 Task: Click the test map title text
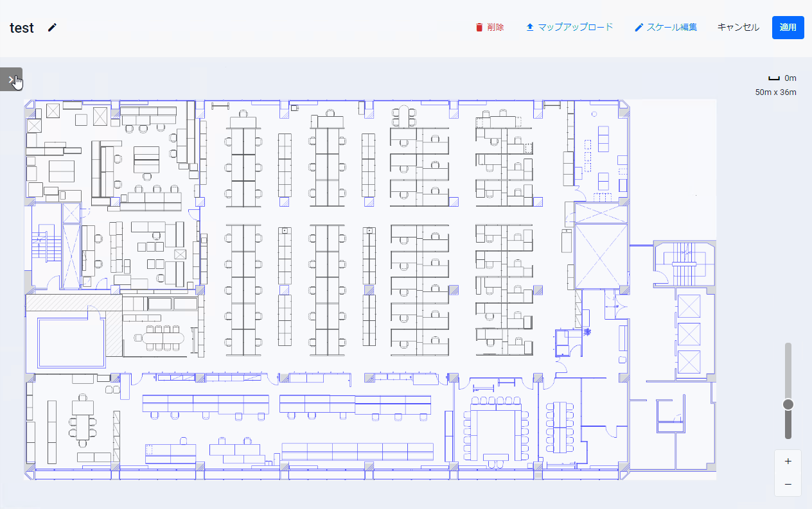[22, 28]
